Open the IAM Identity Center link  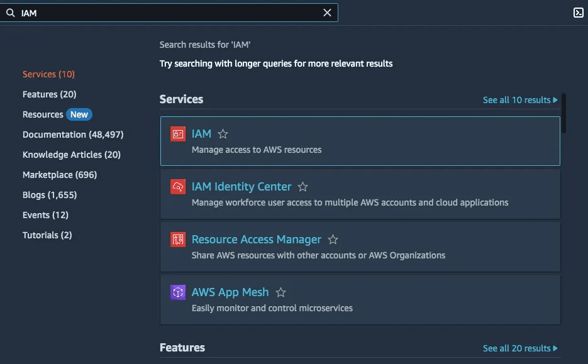click(241, 187)
